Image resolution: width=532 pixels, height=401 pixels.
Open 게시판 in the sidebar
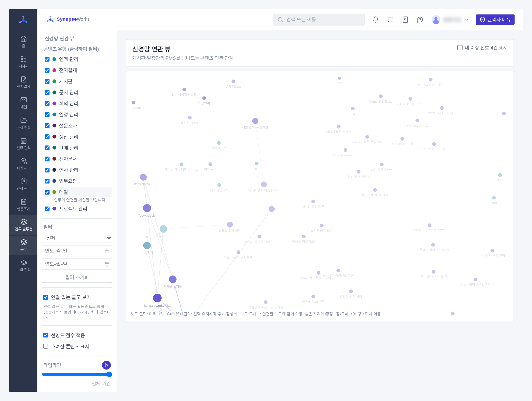[23, 62]
